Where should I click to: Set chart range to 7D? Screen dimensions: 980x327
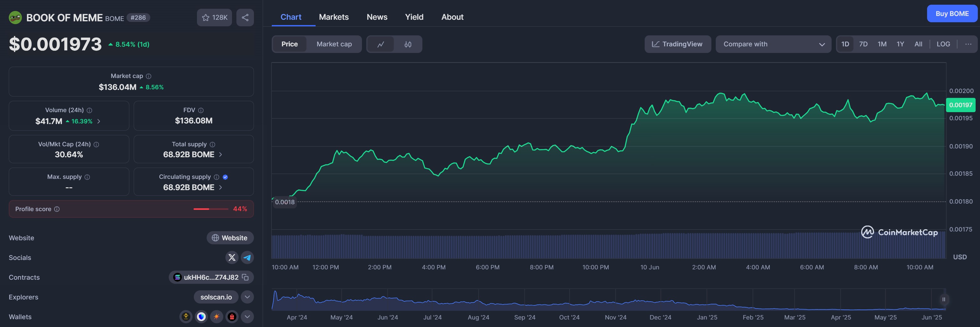pos(863,44)
